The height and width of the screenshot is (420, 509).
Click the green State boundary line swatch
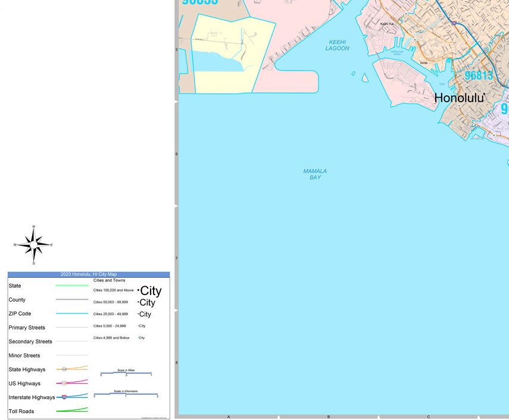click(71, 286)
